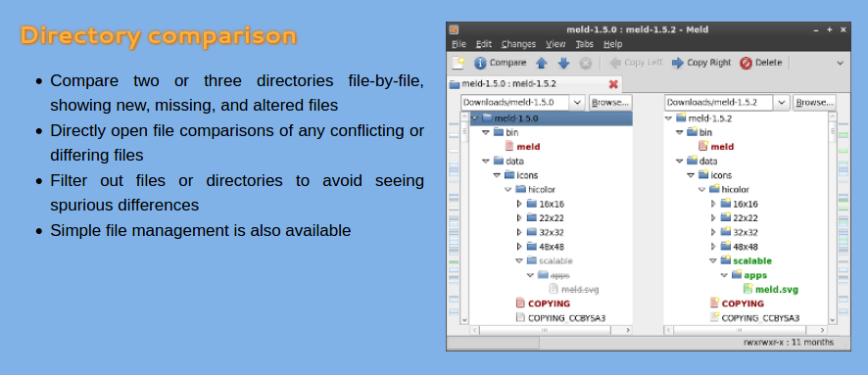Click the Downloads/meld-1.5.0 path field
This screenshot has height=375, width=868.
(515, 103)
